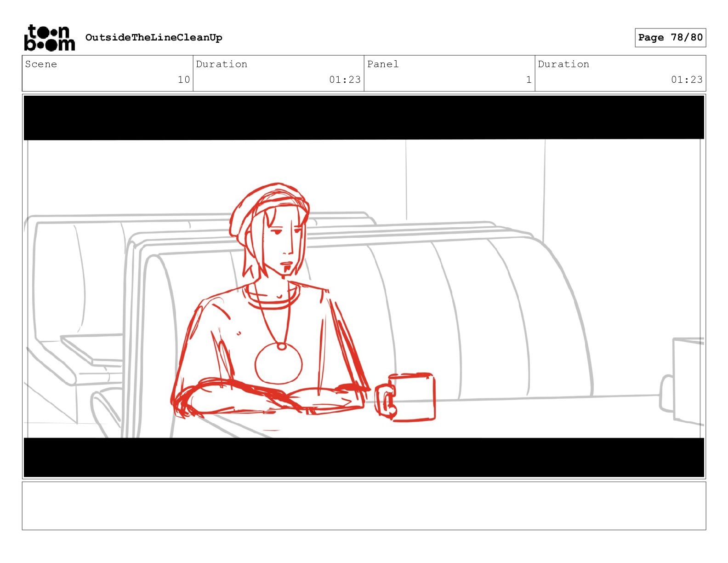Select the panel number 1
The image size is (728, 563).
(x=529, y=80)
